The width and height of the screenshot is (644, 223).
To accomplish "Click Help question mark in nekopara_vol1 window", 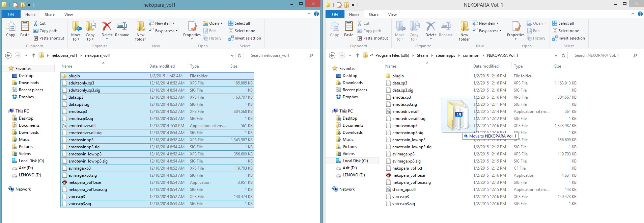I will coord(316,14).
